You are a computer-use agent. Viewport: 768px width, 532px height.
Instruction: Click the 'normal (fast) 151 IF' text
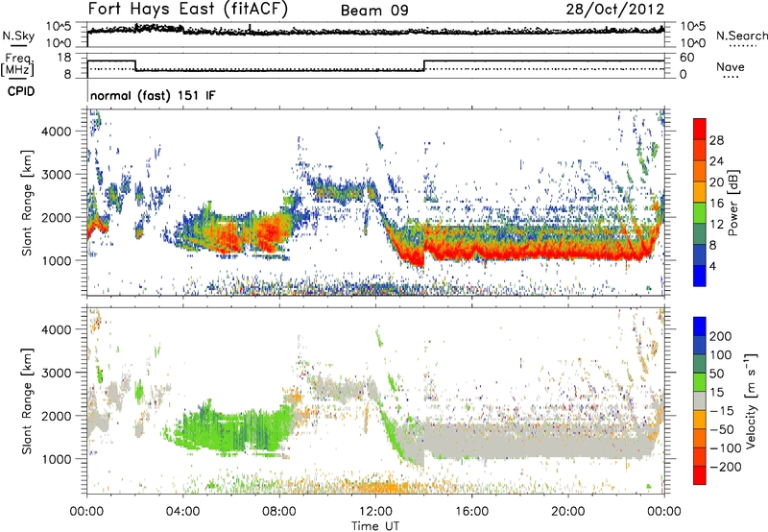[x=153, y=95]
